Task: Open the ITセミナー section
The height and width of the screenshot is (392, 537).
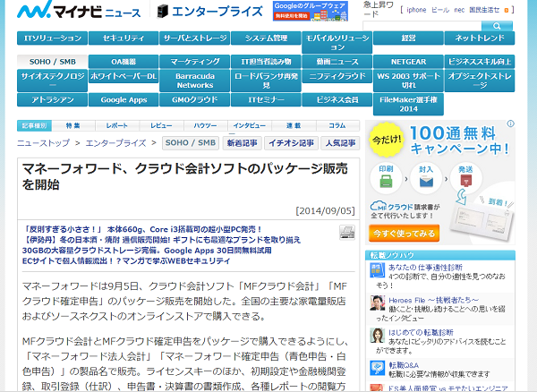Action: tap(266, 99)
